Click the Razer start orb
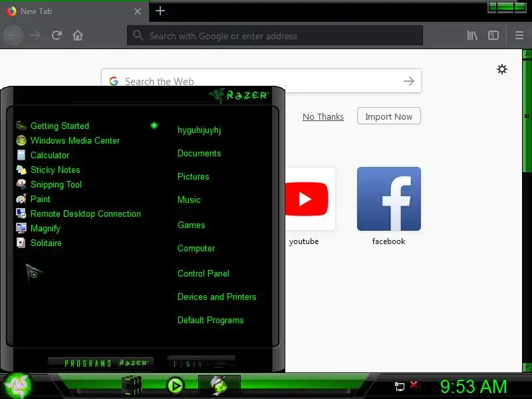The width and height of the screenshot is (532, 399). (x=17, y=386)
